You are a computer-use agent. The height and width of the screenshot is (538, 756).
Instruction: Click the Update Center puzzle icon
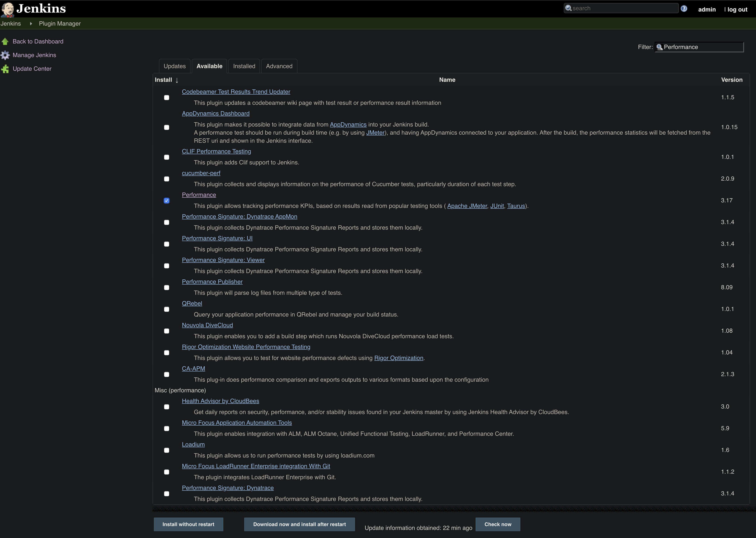[x=5, y=69]
